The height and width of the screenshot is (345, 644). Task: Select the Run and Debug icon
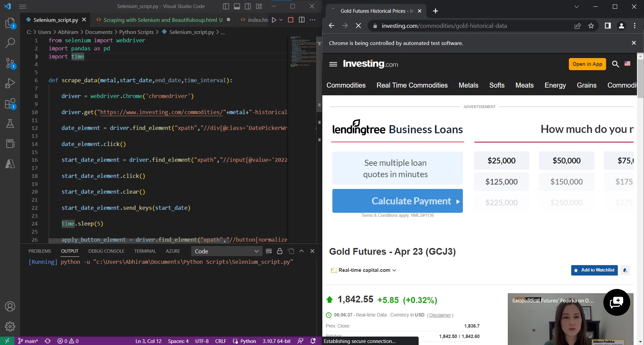(x=10, y=83)
